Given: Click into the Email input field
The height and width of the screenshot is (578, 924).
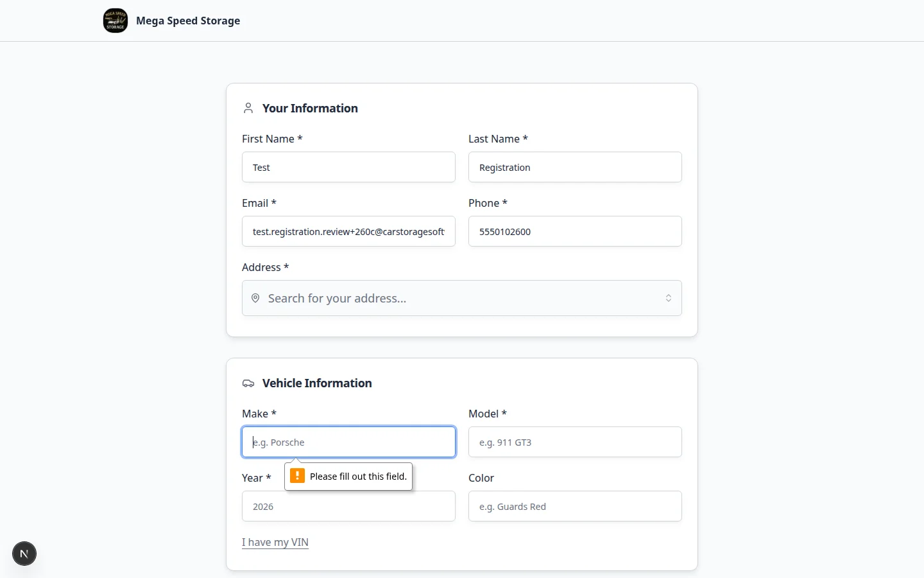Looking at the screenshot, I should (x=348, y=231).
